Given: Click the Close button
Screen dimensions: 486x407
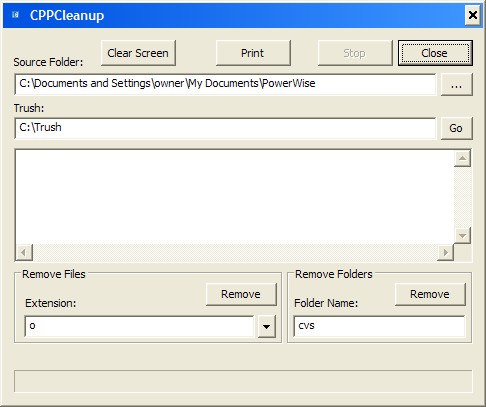Looking at the screenshot, I should click(x=435, y=53).
